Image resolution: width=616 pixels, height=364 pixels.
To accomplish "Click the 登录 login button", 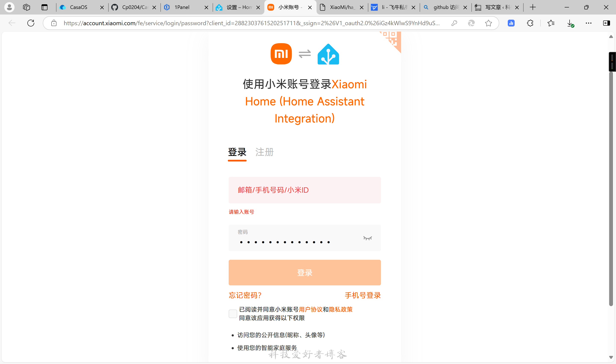I will 304,272.
